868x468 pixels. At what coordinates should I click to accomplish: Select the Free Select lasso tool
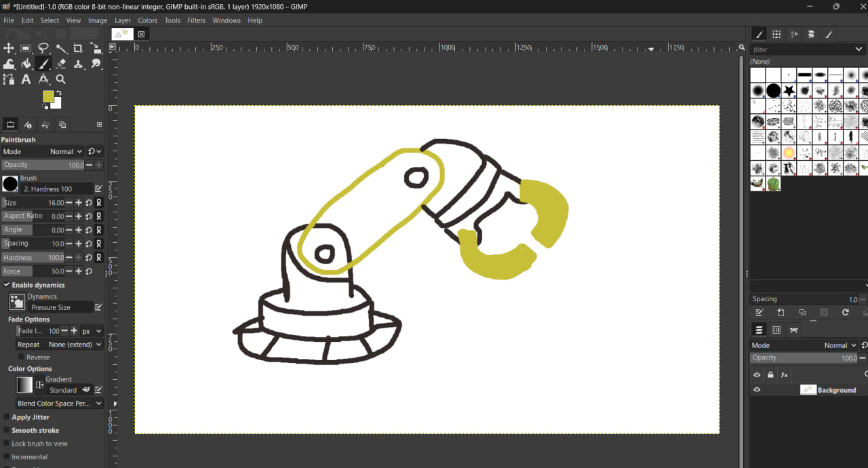43,48
